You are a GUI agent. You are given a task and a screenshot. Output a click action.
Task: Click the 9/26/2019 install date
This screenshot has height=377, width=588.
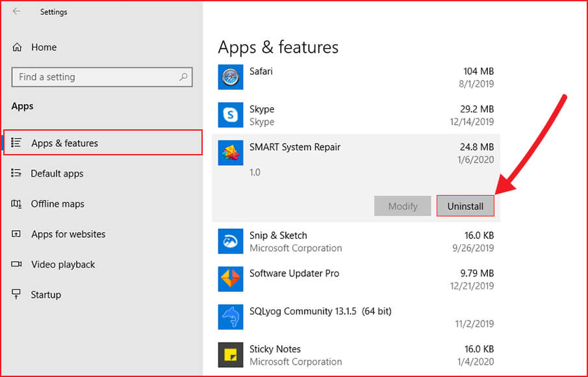click(x=473, y=248)
